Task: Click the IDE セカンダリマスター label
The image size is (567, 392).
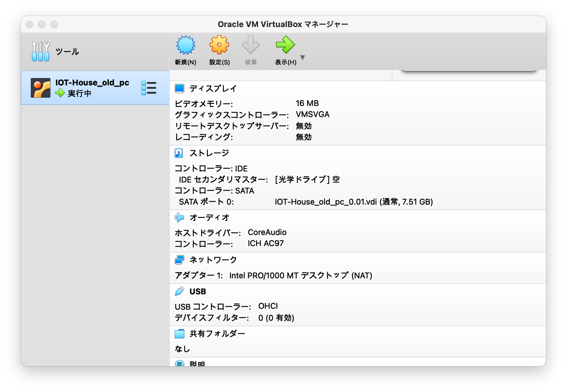Action: coord(223,179)
